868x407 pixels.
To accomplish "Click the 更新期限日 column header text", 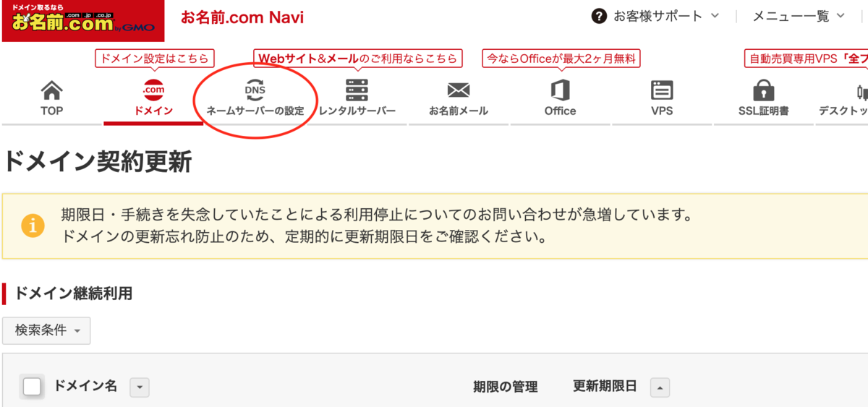I will 605,386.
